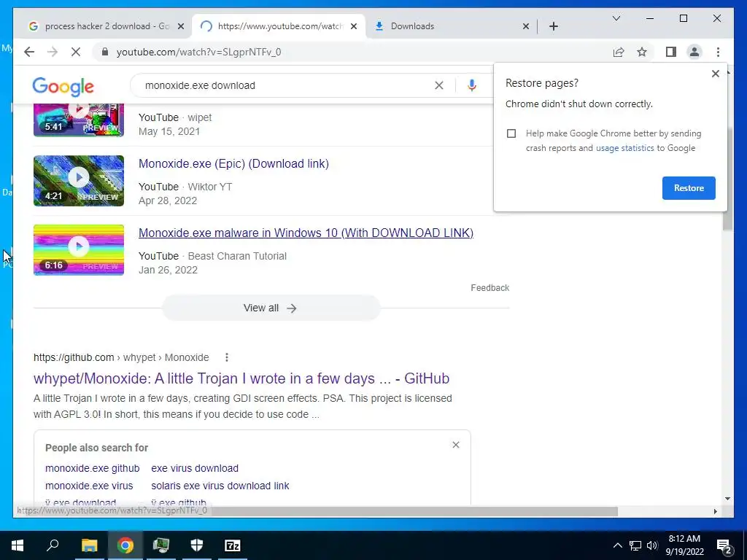Click the Feedback link
747x560 pixels.
[489, 287]
